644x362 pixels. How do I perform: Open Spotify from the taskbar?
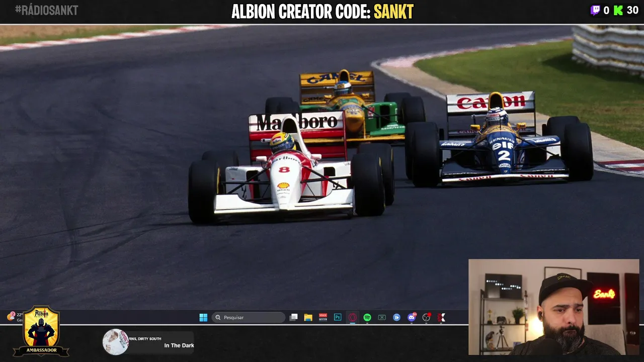click(367, 317)
